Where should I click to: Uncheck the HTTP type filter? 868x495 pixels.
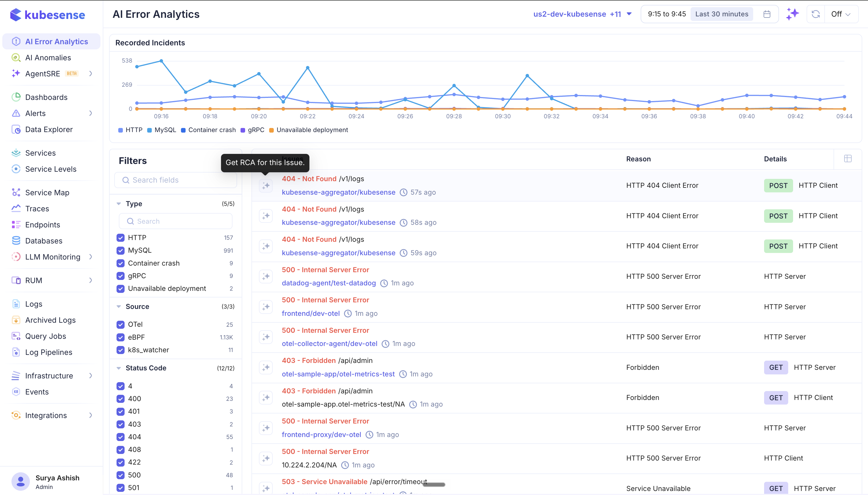[120, 238]
